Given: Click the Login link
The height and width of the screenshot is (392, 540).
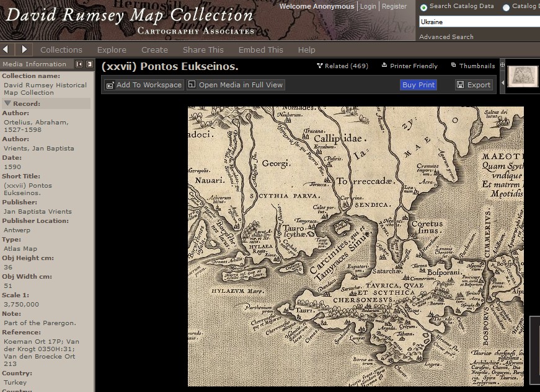Looking at the screenshot, I should click(368, 6).
